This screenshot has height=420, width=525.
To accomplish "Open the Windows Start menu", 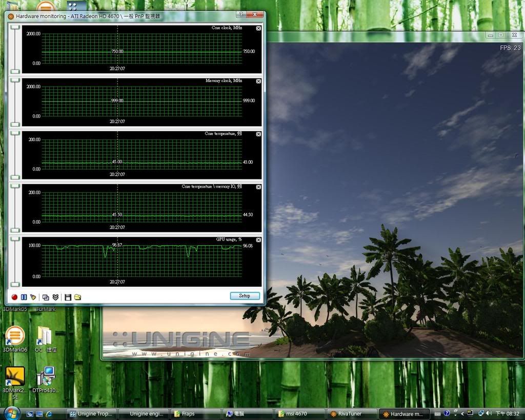I will tap(11, 413).
